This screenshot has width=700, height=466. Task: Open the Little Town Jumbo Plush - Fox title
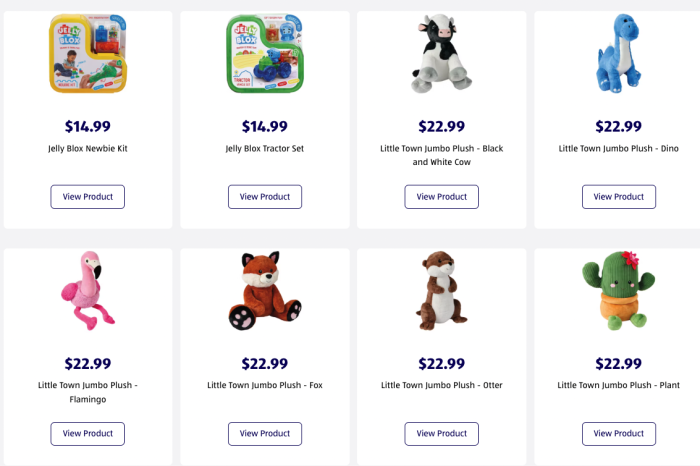(x=265, y=385)
